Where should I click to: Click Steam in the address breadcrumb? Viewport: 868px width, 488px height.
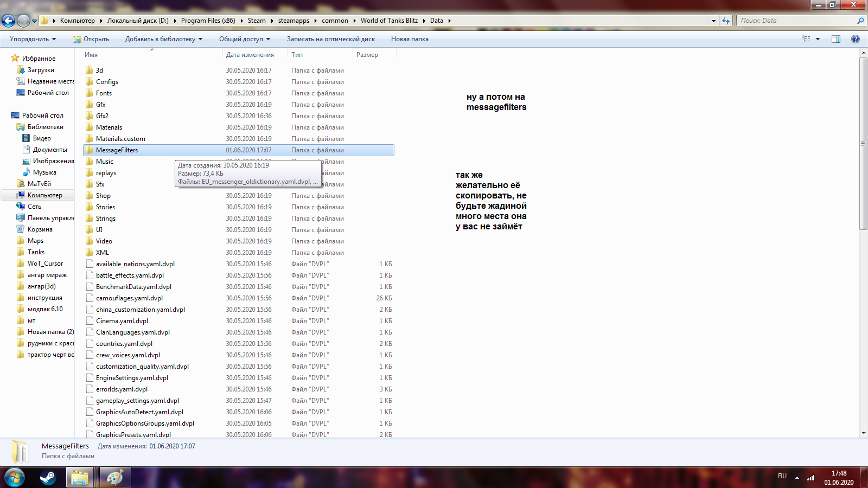pyautogui.click(x=257, y=21)
